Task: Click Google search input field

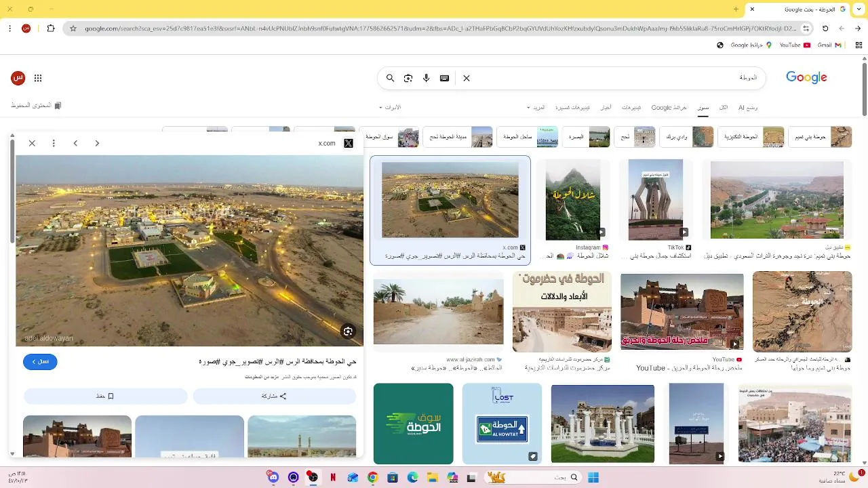Action: point(610,78)
